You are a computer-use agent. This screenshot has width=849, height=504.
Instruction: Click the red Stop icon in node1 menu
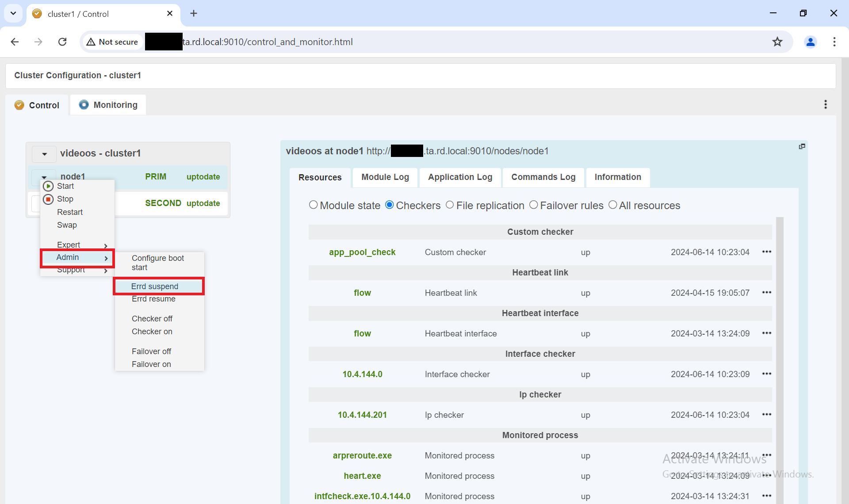(x=48, y=199)
